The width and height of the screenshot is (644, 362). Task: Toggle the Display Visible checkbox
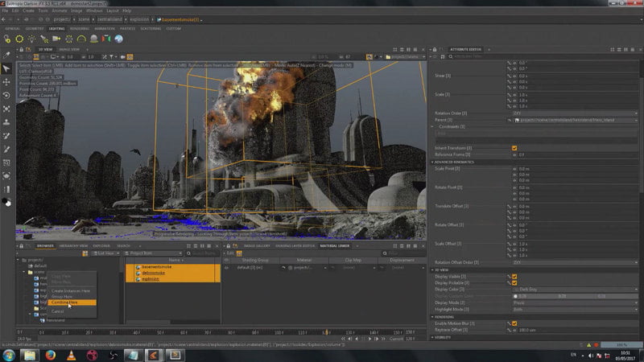[514, 277]
